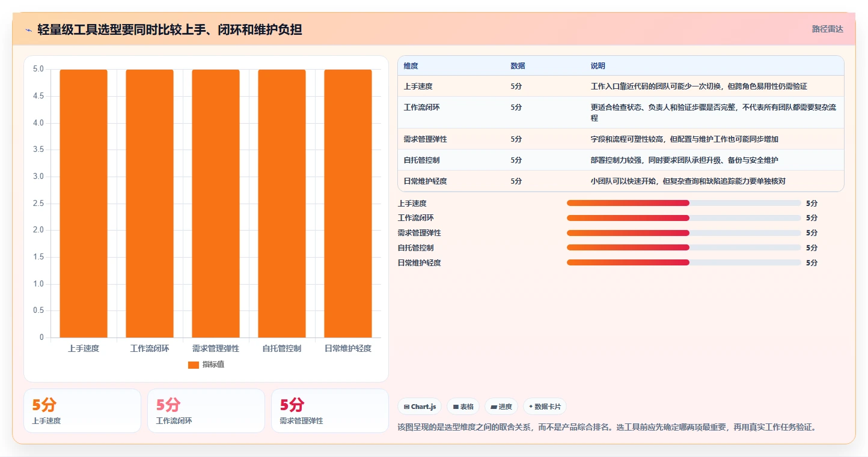
Task: Click the 自托管控制 bar in the chart
Action: (282, 204)
